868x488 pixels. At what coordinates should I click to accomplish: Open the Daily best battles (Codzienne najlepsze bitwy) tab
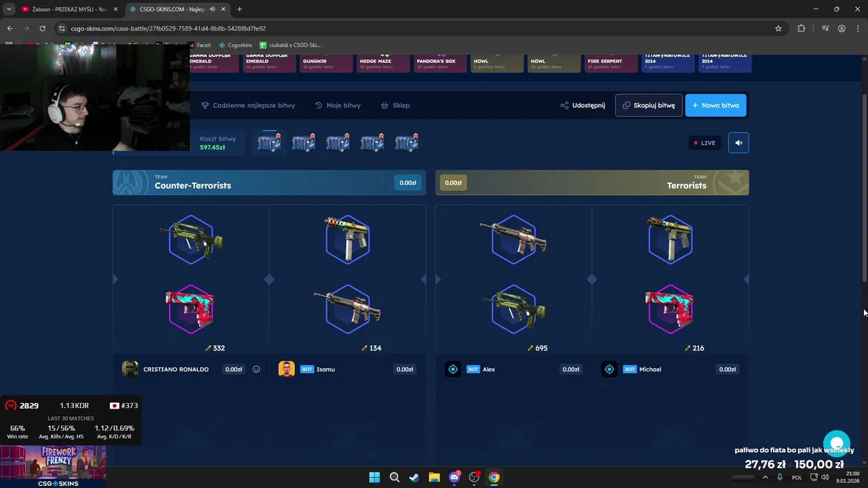[248, 105]
